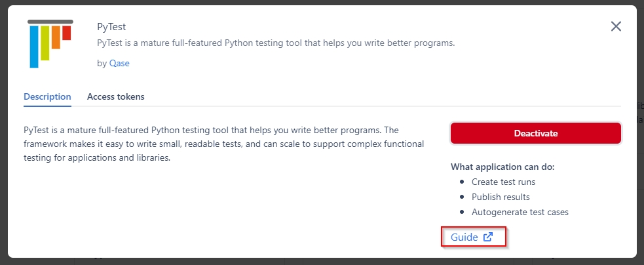Open the Guide link
The width and height of the screenshot is (644, 265).
464,237
